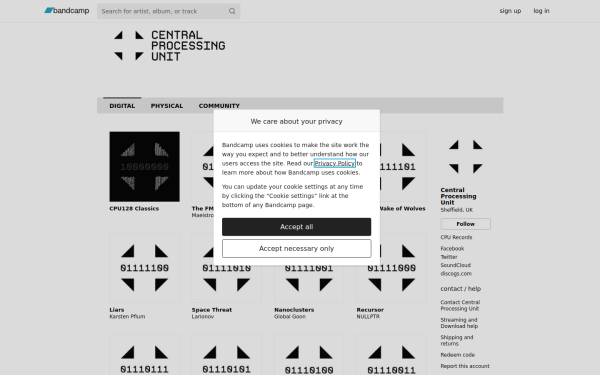Click the sidebar label logo image
600x375 pixels.
click(x=466, y=157)
